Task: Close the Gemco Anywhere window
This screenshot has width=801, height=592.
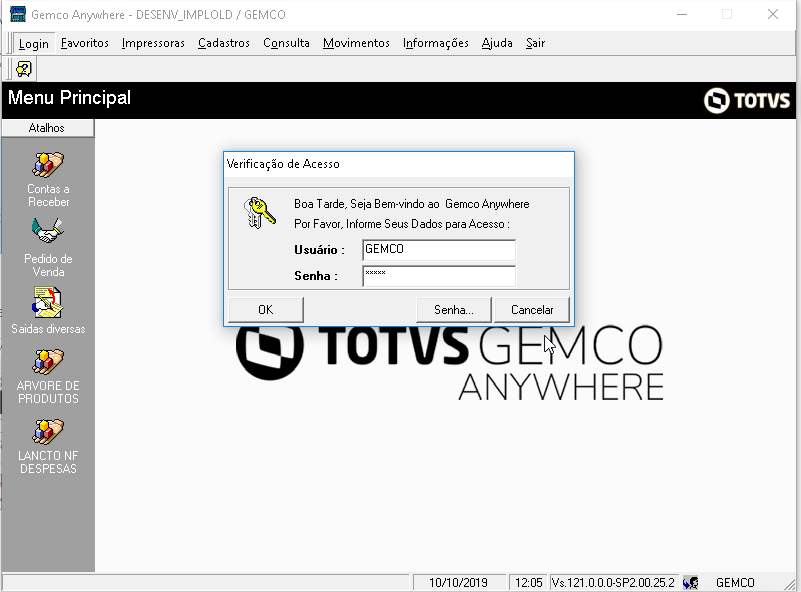Action: [x=773, y=14]
